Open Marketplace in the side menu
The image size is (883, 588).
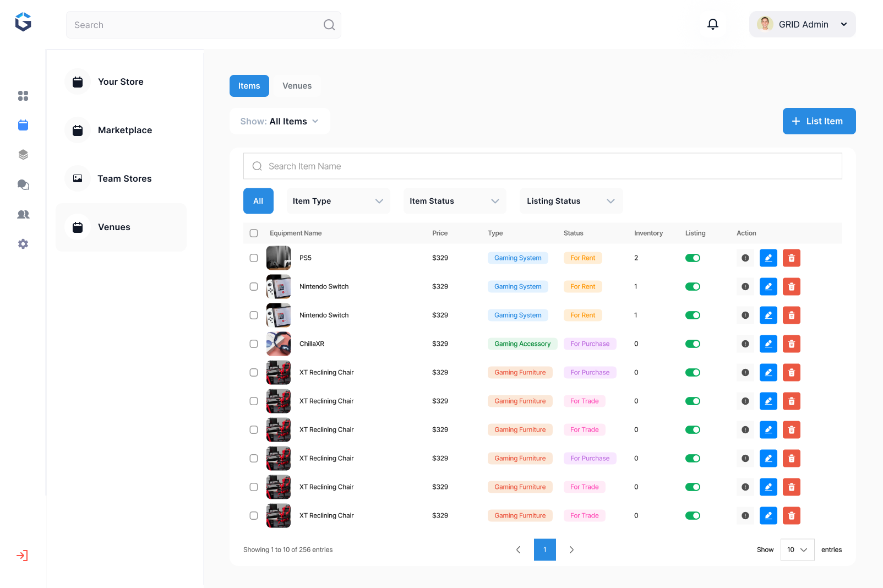[124, 130]
